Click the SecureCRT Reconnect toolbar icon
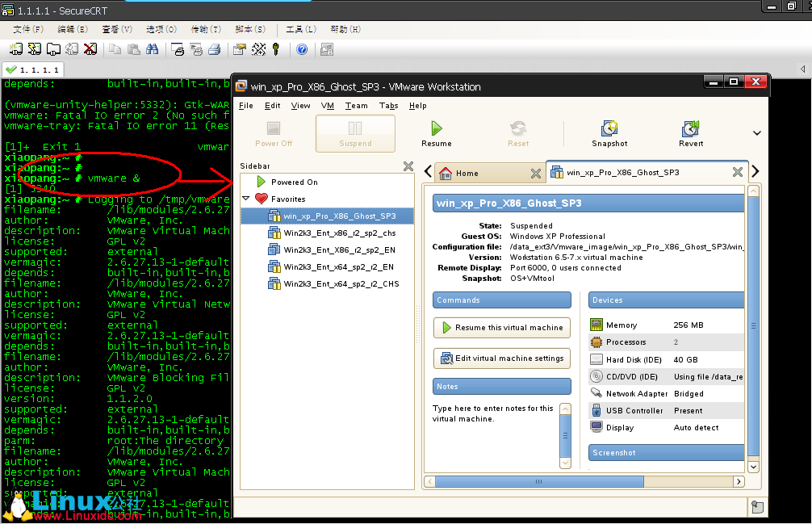This screenshot has height=524, width=812. point(72,49)
